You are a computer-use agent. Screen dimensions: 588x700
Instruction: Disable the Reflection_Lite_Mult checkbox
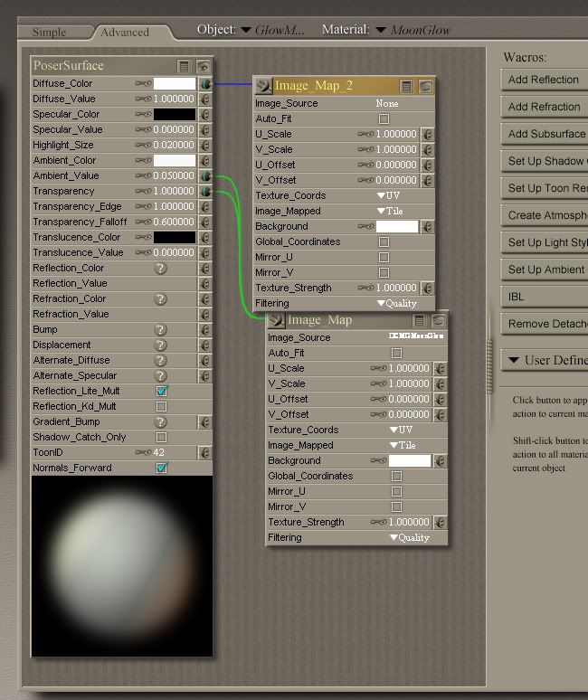click(161, 392)
